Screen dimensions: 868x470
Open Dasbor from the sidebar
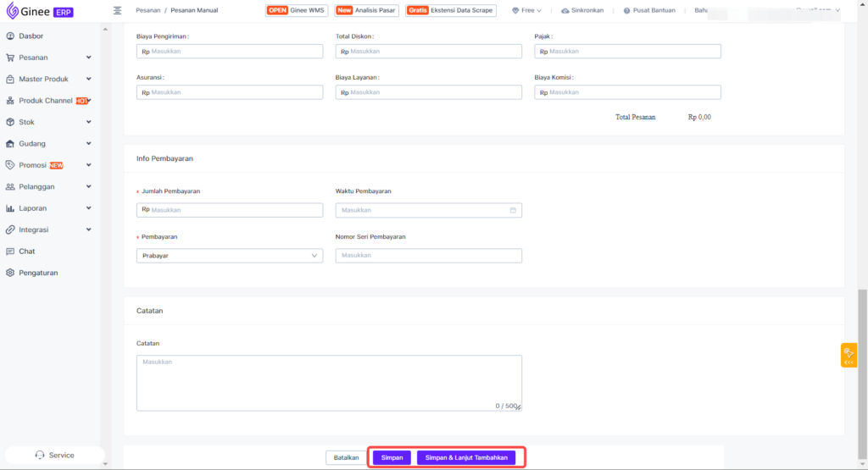(x=31, y=36)
